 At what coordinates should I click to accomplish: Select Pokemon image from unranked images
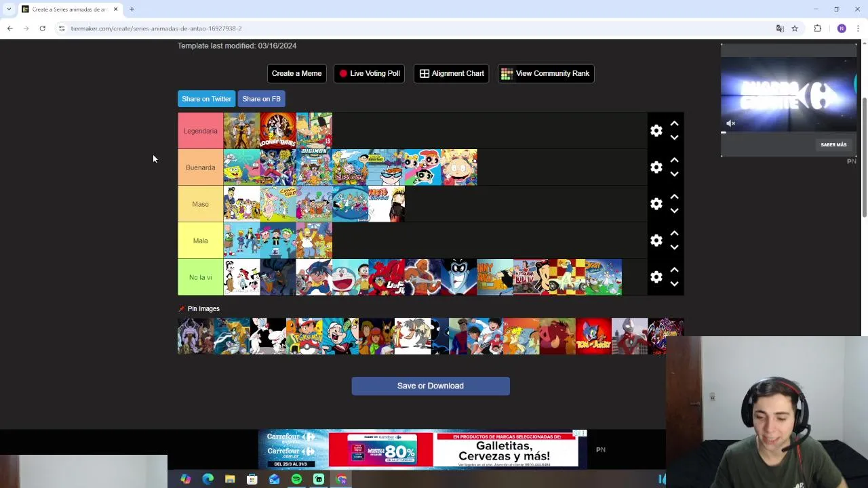pos(304,336)
